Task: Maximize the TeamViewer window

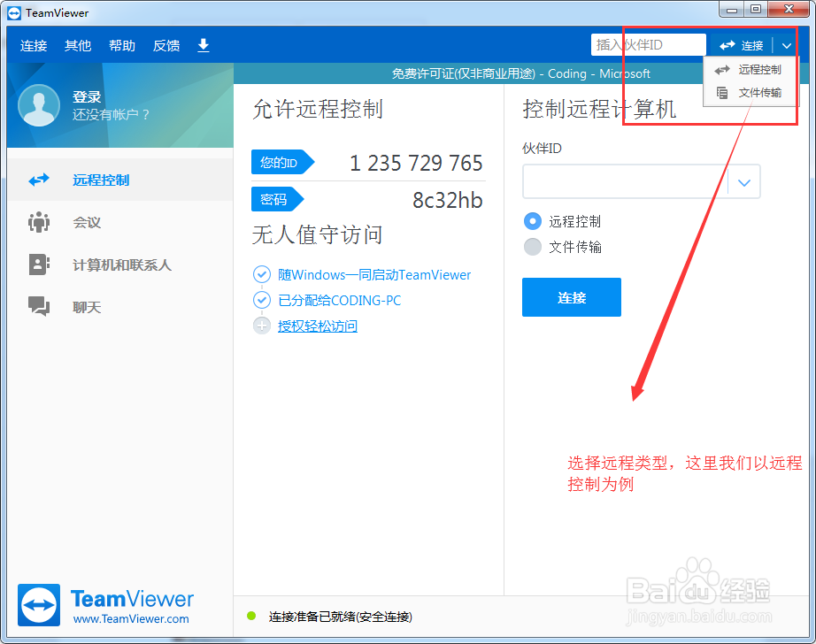Action: click(756, 10)
